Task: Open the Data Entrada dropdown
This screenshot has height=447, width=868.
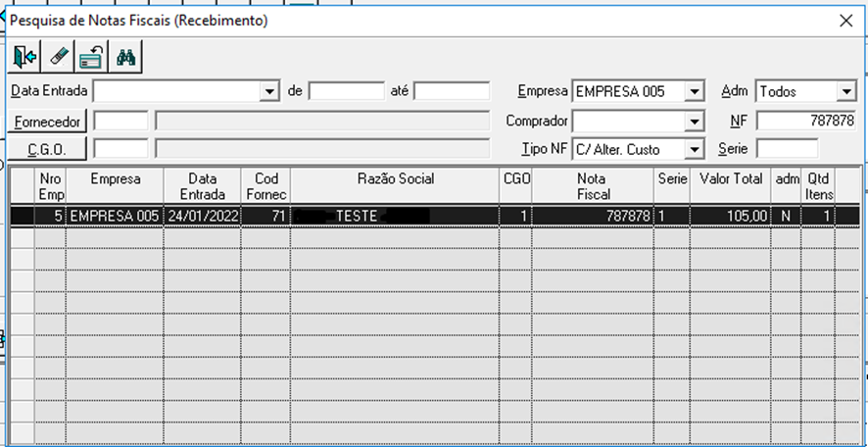Action: coord(269,91)
